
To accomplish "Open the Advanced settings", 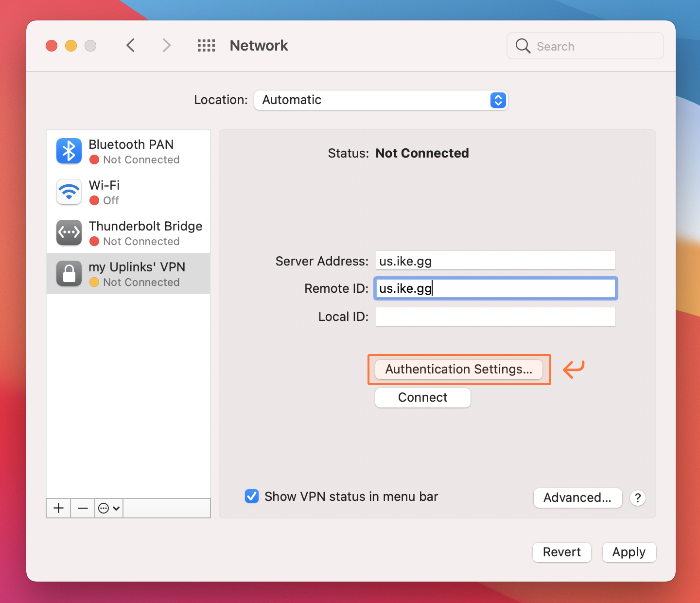I will coord(577,497).
